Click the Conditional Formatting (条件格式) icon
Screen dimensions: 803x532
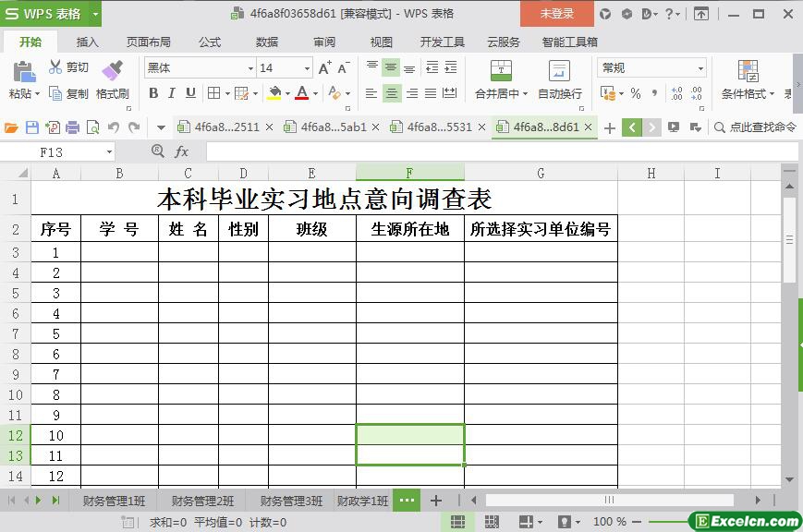(748, 71)
